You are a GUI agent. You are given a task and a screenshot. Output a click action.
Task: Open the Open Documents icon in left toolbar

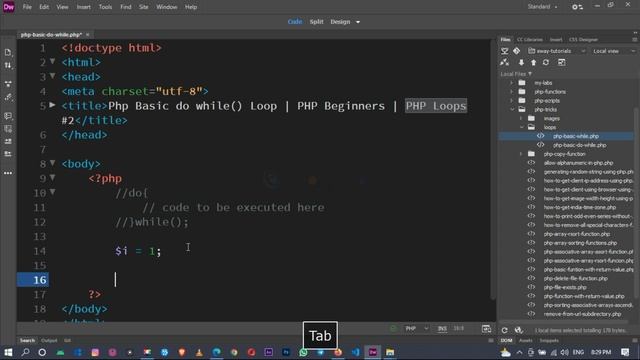[8, 52]
